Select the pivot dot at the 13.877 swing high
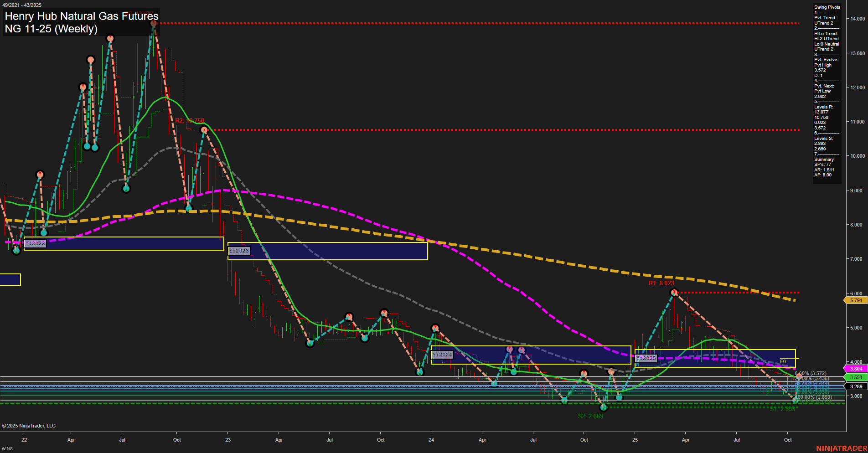 (154, 23)
